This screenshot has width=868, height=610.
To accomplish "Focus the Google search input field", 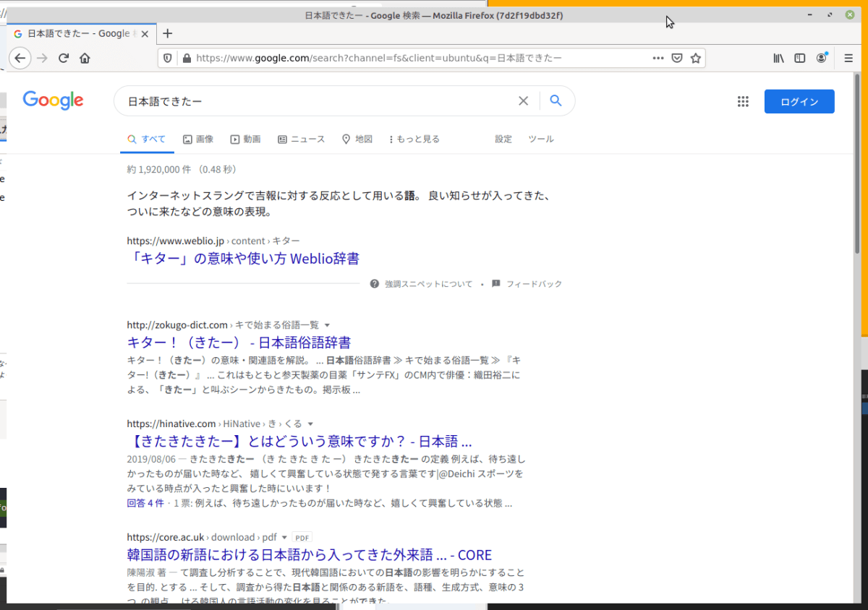I will tap(318, 101).
